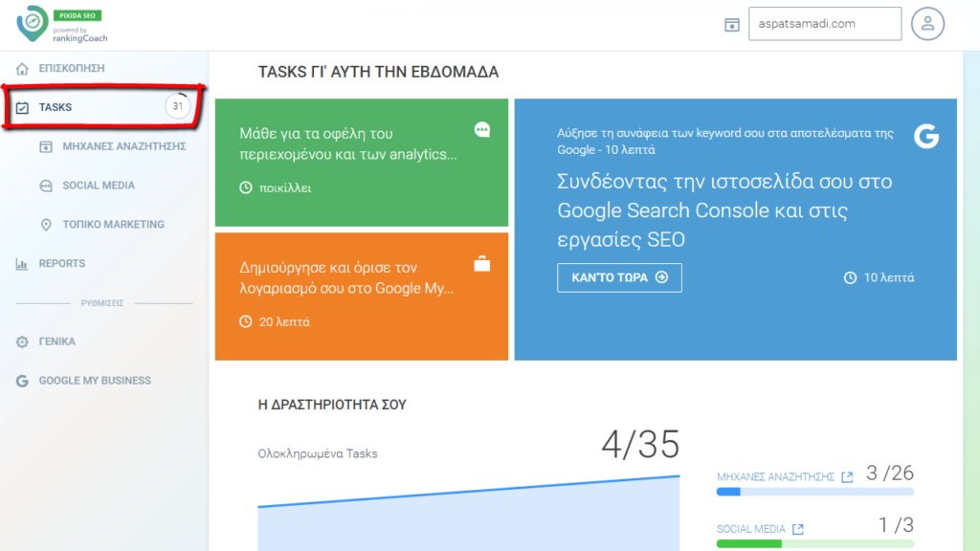980x551 pixels.
Task: Click the Google G icon on blue card
Action: click(926, 136)
